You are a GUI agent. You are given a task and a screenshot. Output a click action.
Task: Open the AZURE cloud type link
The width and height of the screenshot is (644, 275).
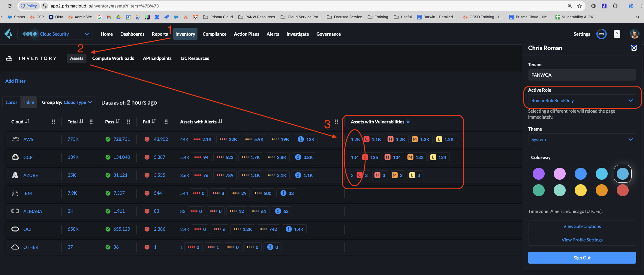coord(31,175)
